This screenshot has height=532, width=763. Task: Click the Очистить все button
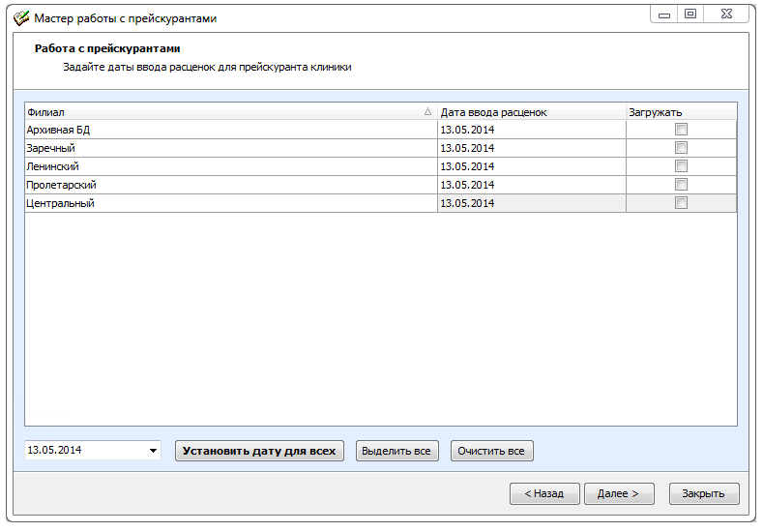click(x=491, y=451)
